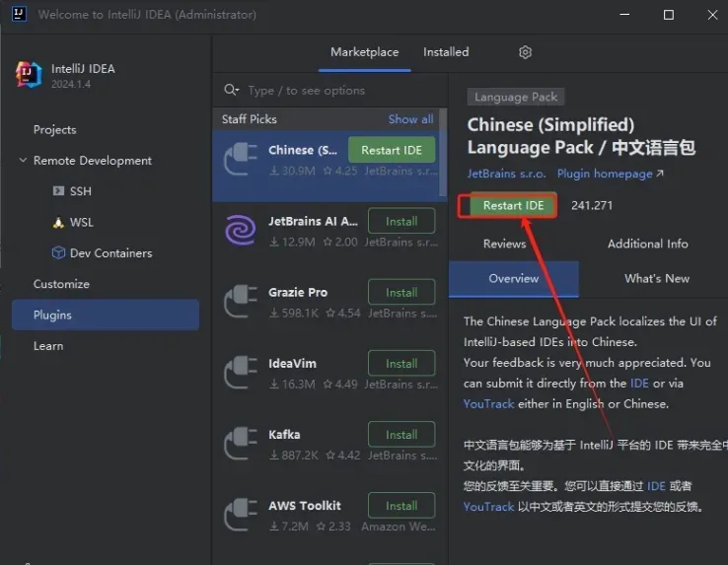Focus the plugin search field
The height and width of the screenshot is (565, 728).
329,90
